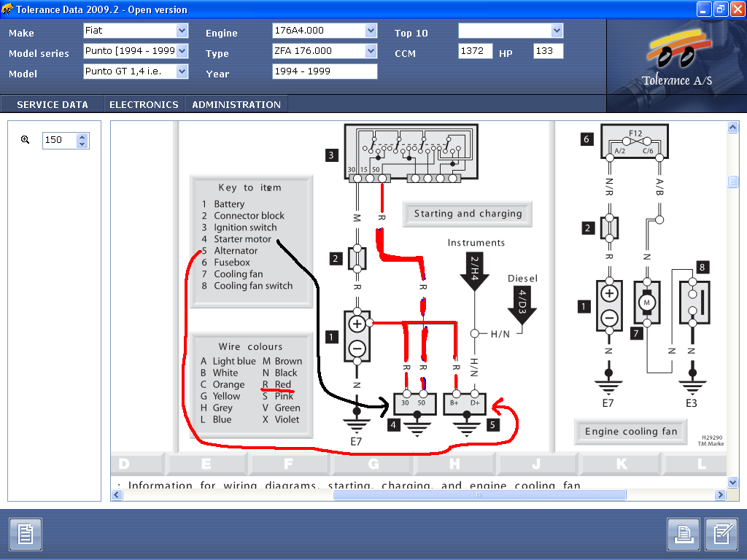747x560 pixels.
Task: Click the Instruments label in the diagram
Action: pos(476,243)
